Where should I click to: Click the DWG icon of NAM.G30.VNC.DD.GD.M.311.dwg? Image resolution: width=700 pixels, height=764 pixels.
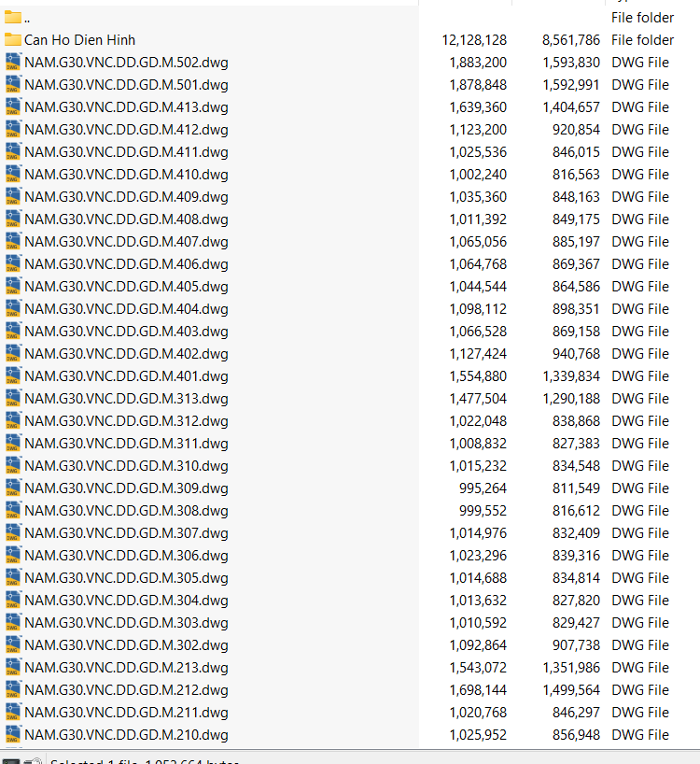pyautogui.click(x=13, y=444)
